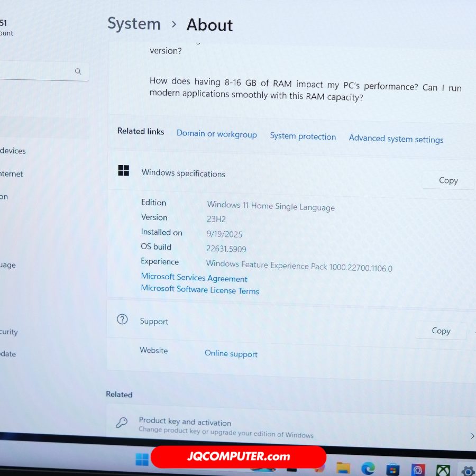Image resolution: width=476 pixels, height=476 pixels.
Task: Select Installed on date 9/19/2025
Action: pos(224,234)
